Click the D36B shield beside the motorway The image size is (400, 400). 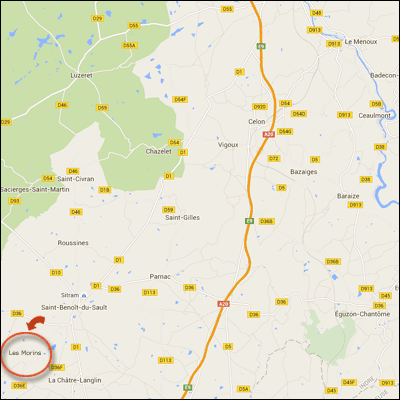point(267,221)
